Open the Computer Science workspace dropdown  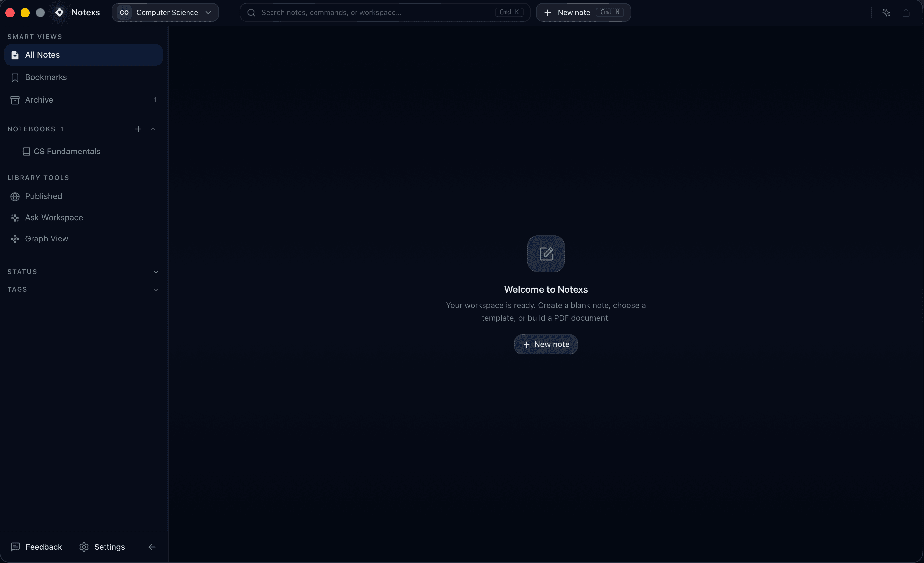[x=165, y=12]
